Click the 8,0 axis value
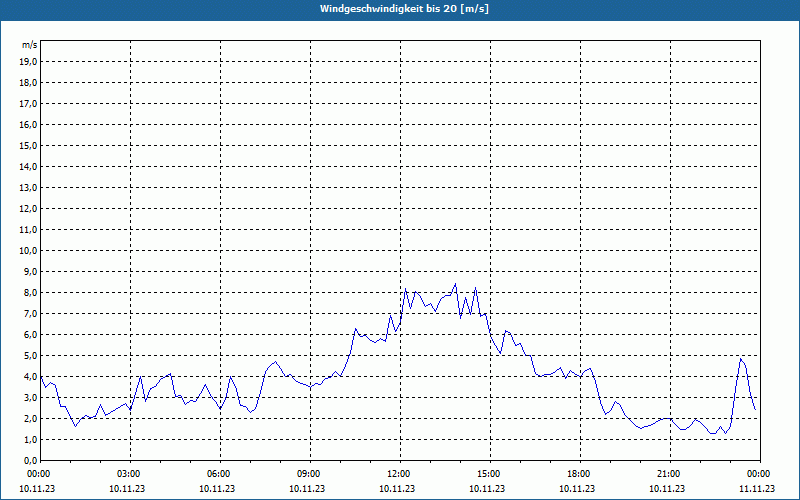 [30, 293]
